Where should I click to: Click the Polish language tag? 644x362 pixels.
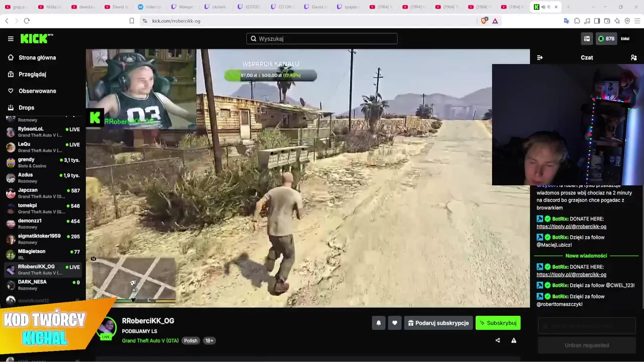pos(191,340)
